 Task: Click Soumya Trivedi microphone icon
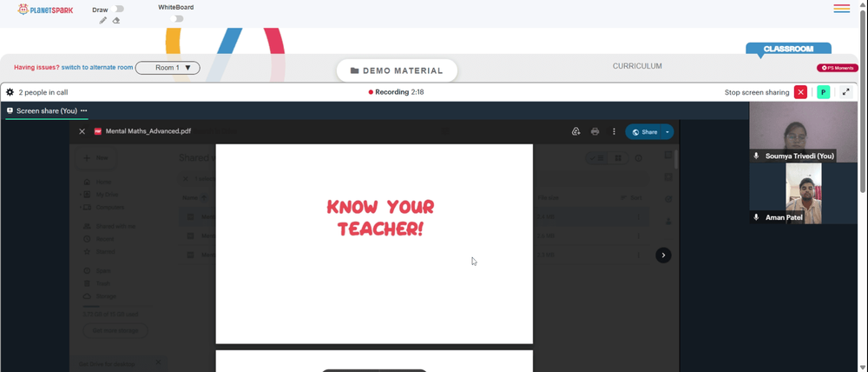click(x=756, y=156)
